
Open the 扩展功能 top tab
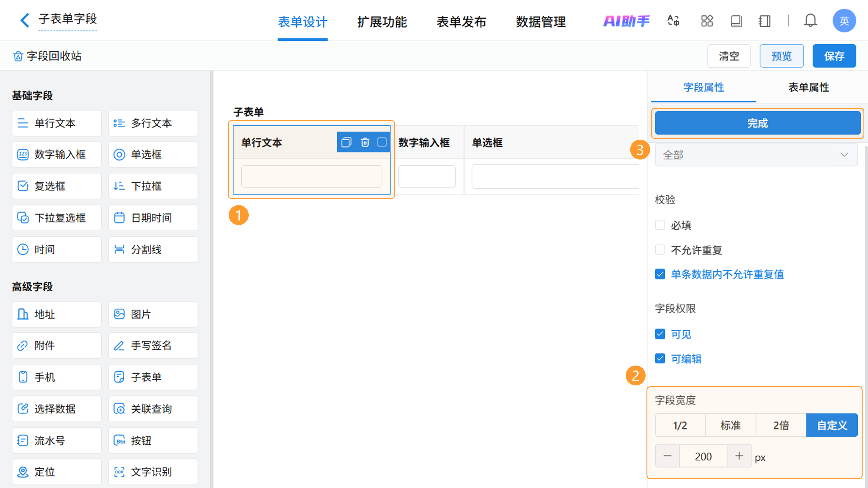382,22
